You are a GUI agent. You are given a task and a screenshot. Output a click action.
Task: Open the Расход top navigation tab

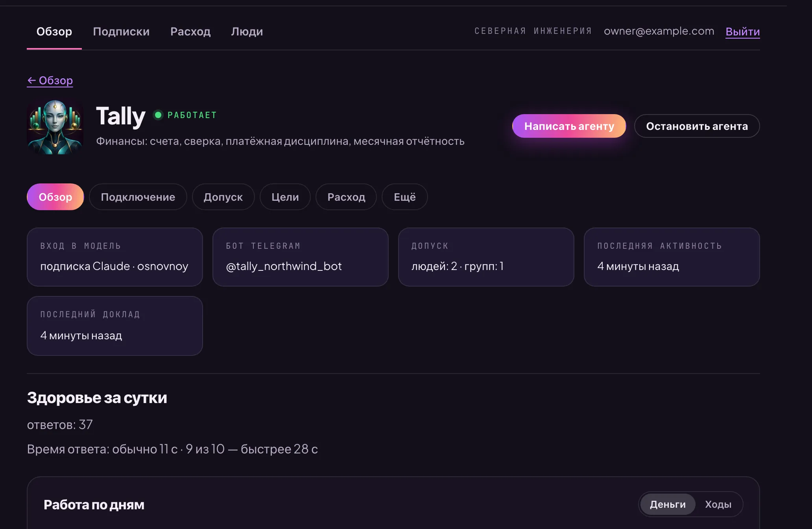pyautogui.click(x=190, y=31)
